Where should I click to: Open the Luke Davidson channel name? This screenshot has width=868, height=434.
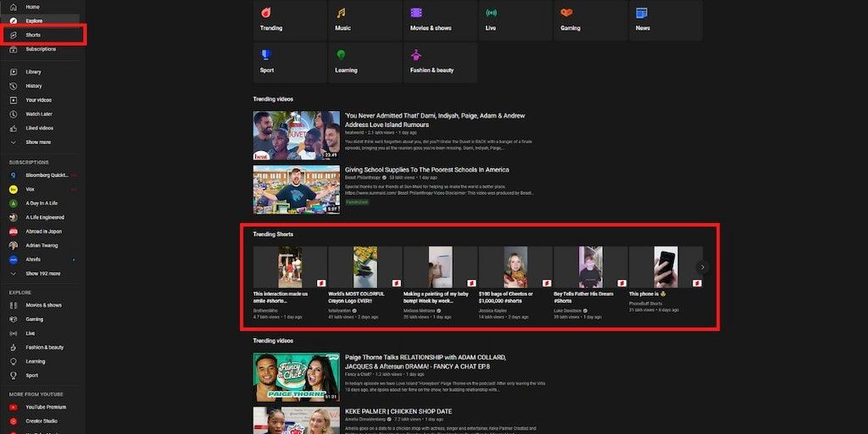[567, 311]
